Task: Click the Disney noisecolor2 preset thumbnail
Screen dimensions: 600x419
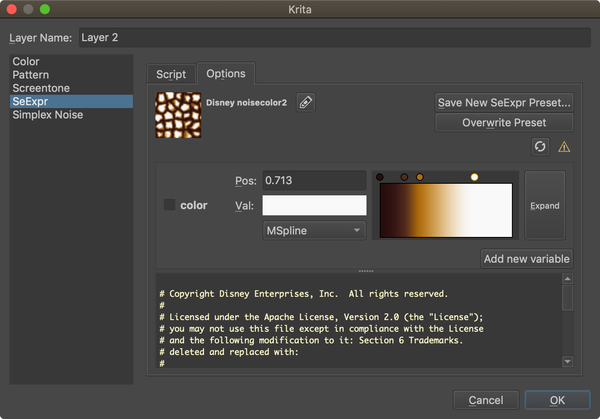Action: pos(178,115)
